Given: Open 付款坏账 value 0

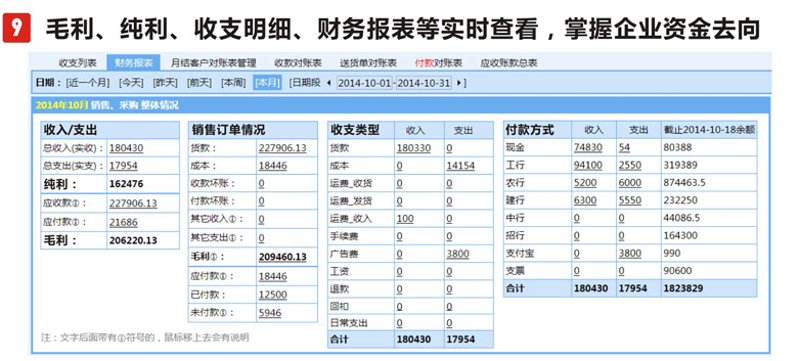Looking at the screenshot, I should [x=261, y=201].
